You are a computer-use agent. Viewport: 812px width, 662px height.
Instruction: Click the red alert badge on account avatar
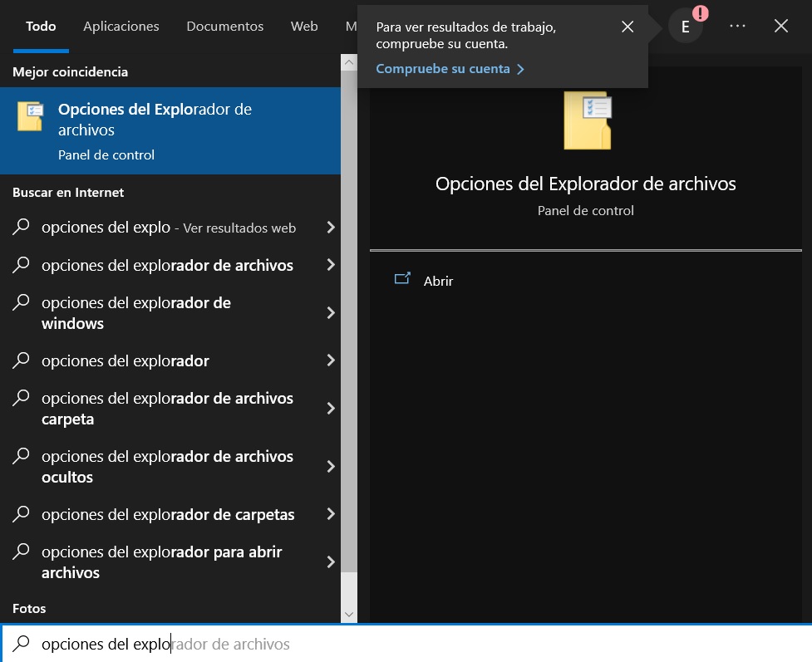tap(700, 13)
